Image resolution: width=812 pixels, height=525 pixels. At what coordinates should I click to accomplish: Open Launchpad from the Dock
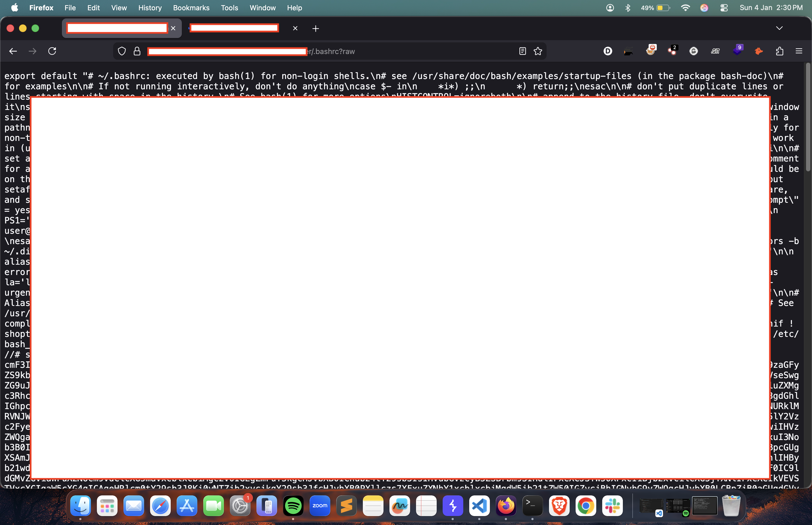pos(107,505)
